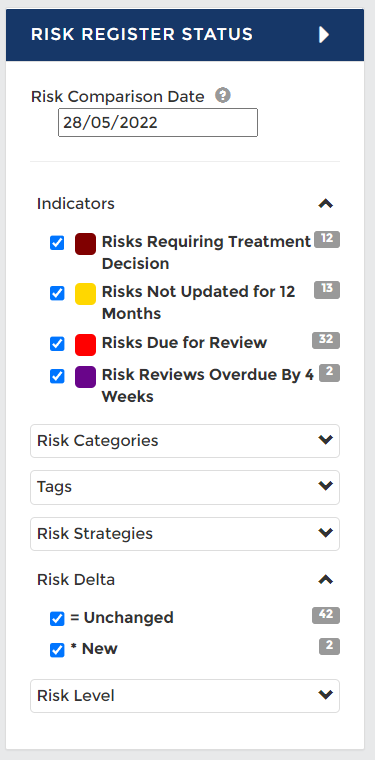Viewport: 375px width, 760px height.
Task: Click the New risks 2 badge
Action: (x=329, y=647)
